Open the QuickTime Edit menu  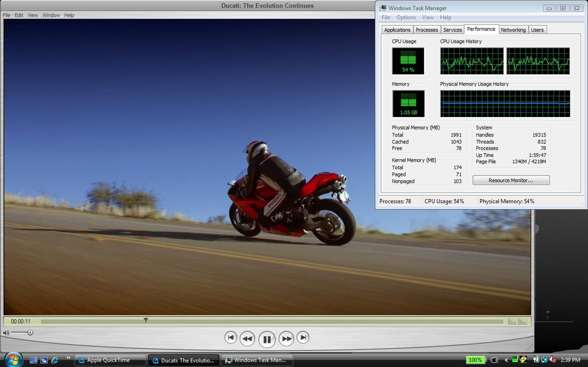coord(19,16)
